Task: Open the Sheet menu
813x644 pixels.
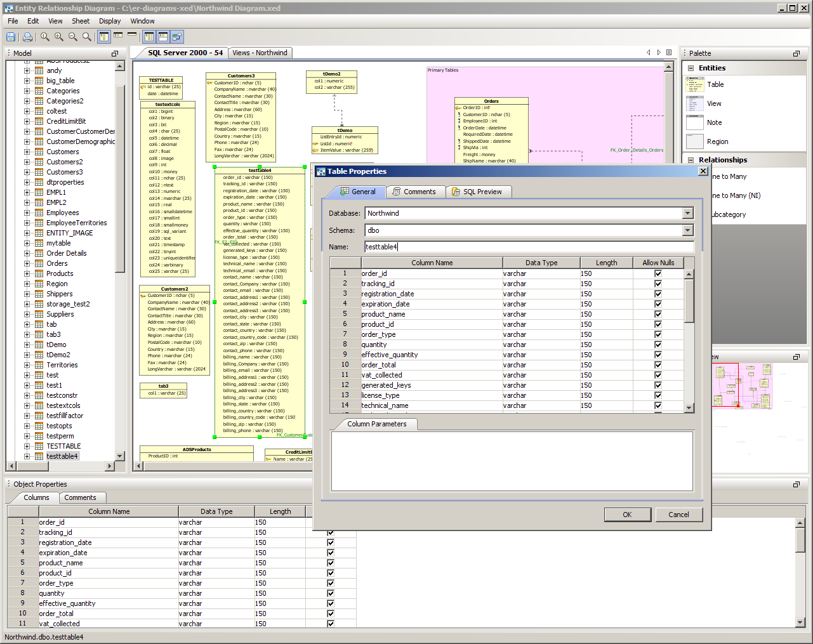Action: [x=81, y=21]
